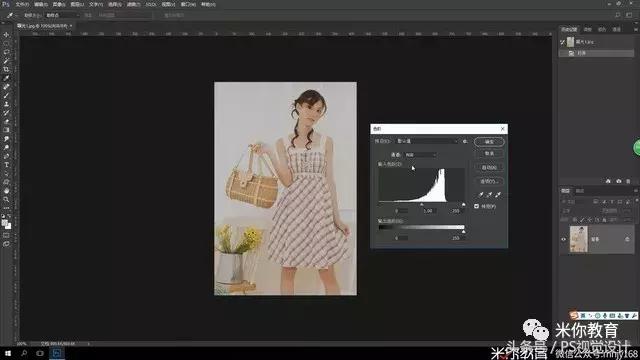
Task: Click foreground/background color swatches
Action: [6, 224]
